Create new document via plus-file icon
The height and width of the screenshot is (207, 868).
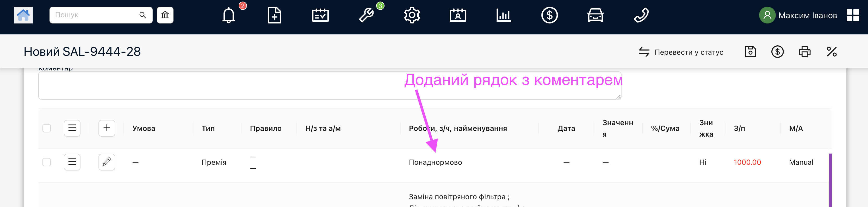[274, 15]
